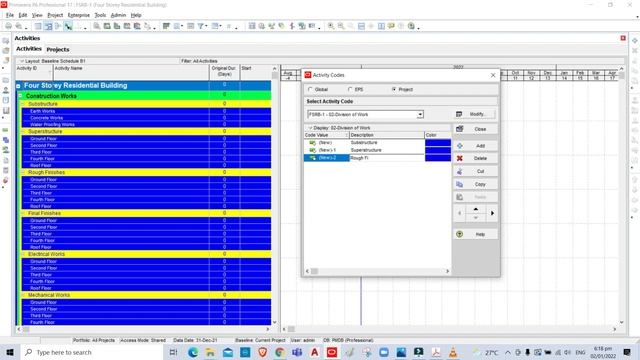The width and height of the screenshot is (640, 360).
Task: Click the Add button in Activity Codes
Action: click(476, 146)
